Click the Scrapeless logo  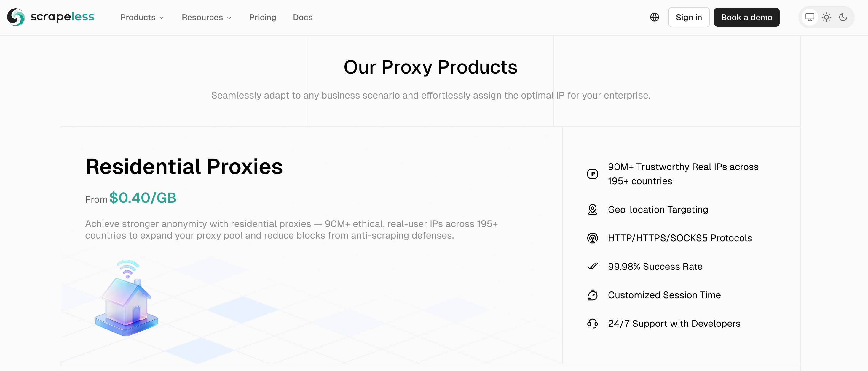[x=50, y=17]
